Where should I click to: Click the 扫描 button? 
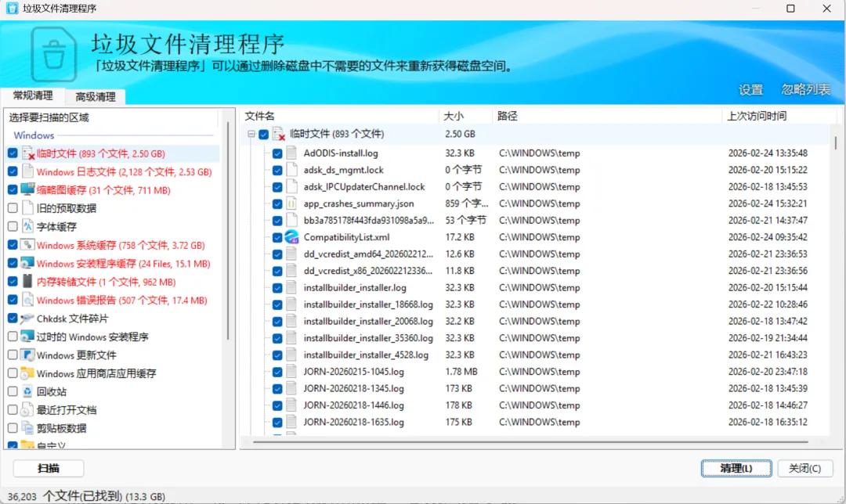(49, 468)
